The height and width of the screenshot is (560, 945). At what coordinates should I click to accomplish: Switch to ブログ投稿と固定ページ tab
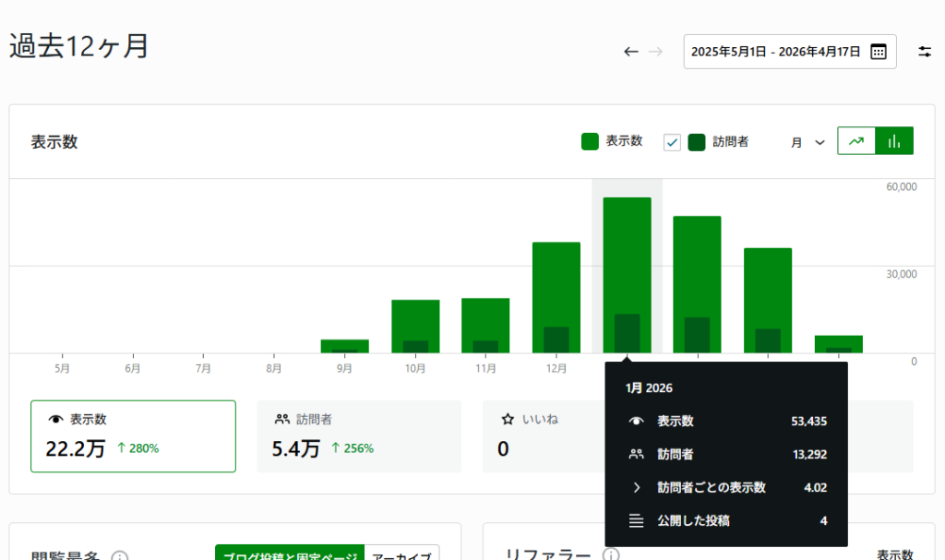290,554
